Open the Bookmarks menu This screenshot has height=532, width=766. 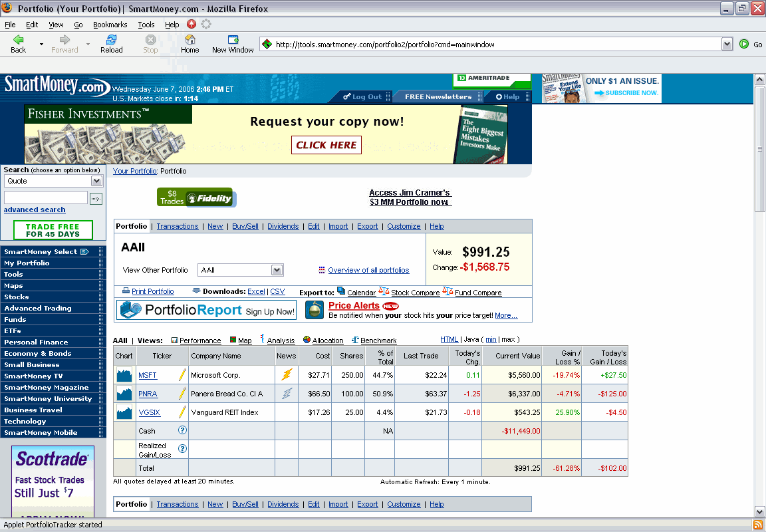[109, 25]
